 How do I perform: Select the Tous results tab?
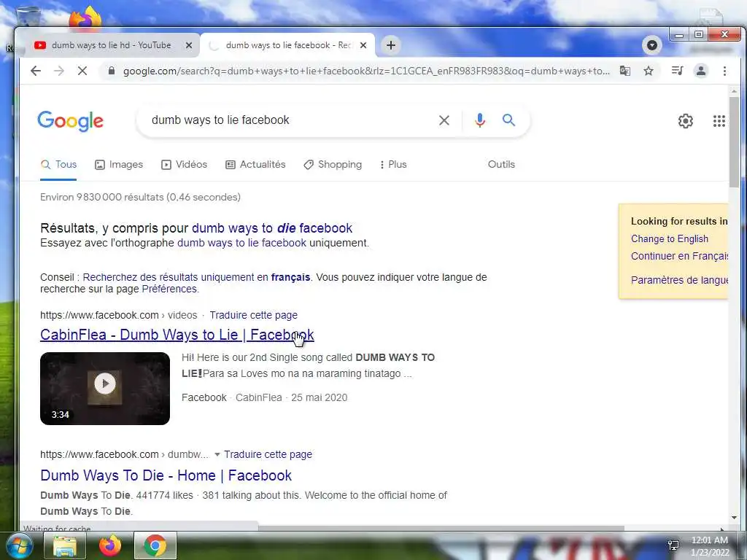pyautogui.click(x=58, y=164)
